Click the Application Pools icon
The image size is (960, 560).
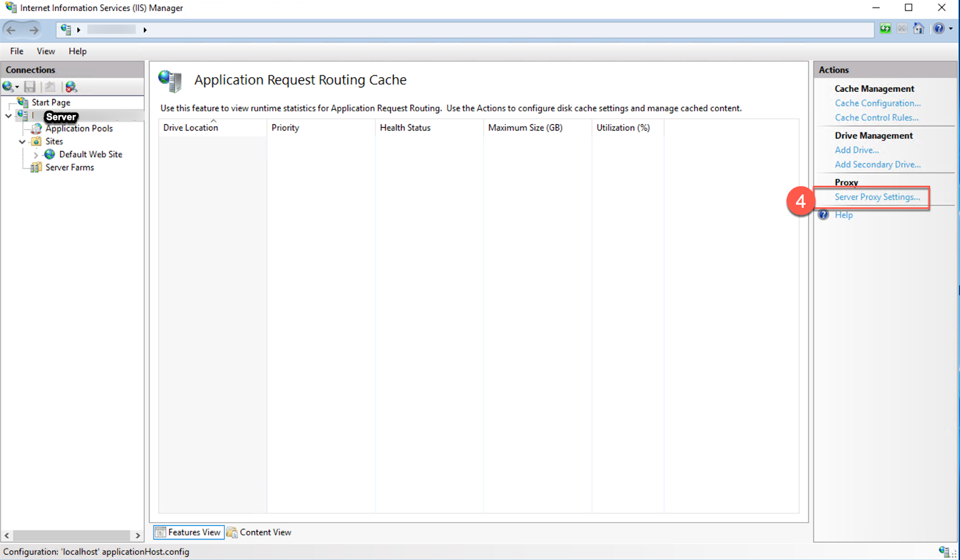(x=37, y=128)
